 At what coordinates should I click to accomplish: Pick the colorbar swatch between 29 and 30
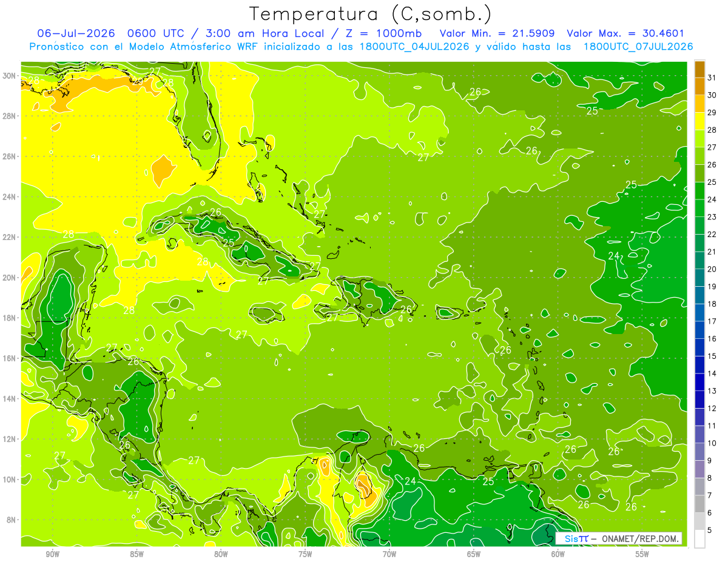(x=699, y=104)
